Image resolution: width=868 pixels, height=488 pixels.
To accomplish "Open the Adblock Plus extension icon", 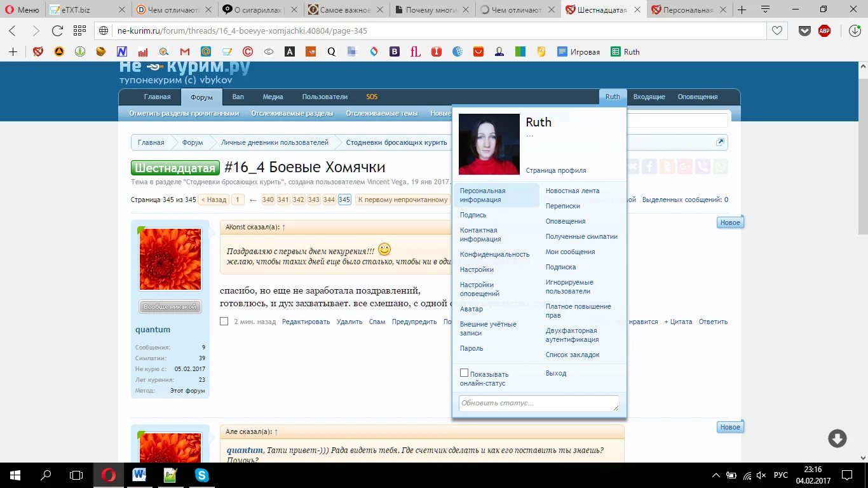I will tap(824, 31).
